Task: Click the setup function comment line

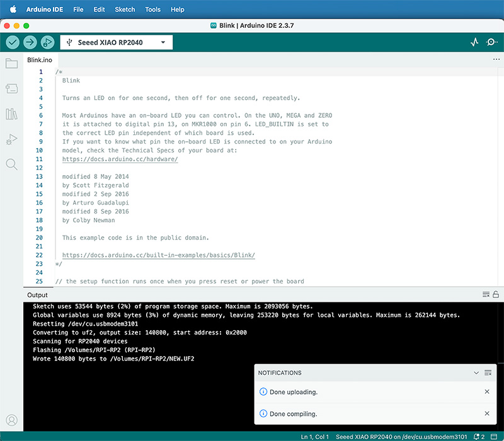Action: (x=180, y=281)
